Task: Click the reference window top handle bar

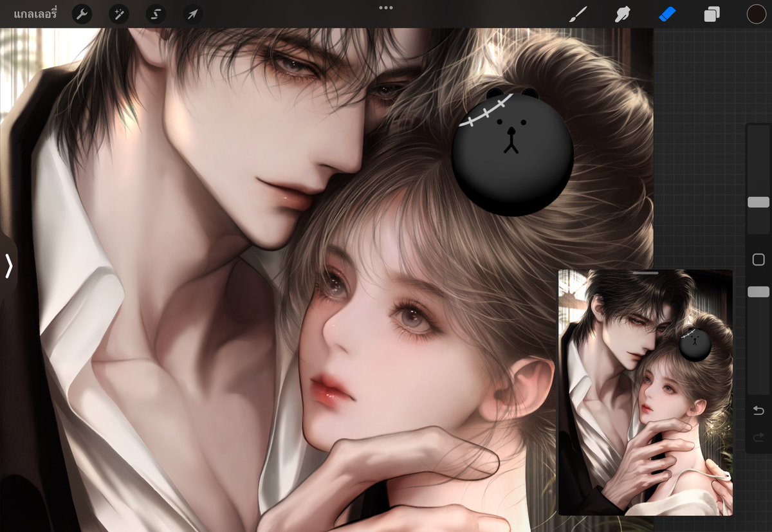Action: [x=645, y=273]
